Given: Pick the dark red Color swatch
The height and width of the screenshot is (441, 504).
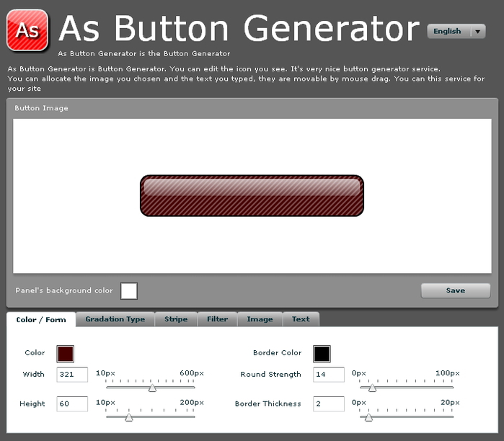Looking at the screenshot, I should (65, 353).
